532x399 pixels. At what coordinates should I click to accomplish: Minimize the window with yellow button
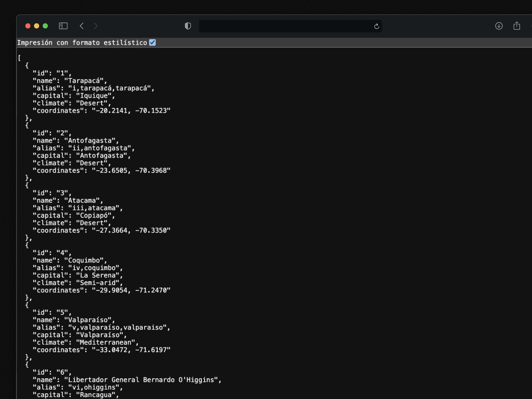[x=37, y=26]
